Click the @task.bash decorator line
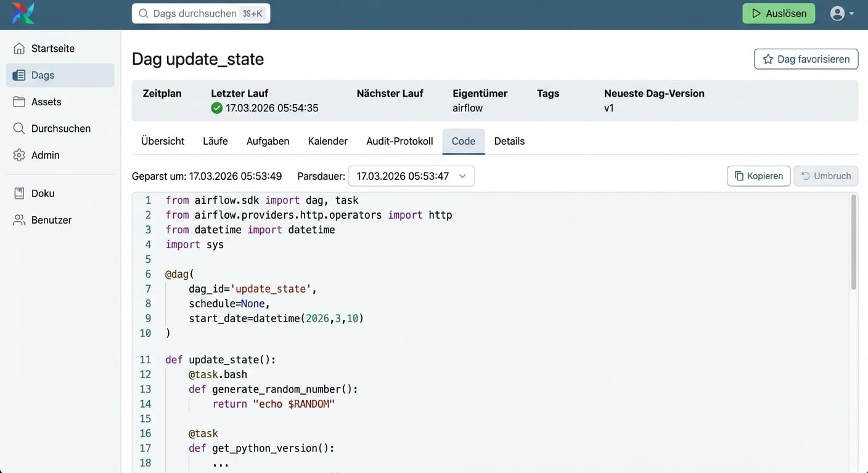 pos(218,374)
